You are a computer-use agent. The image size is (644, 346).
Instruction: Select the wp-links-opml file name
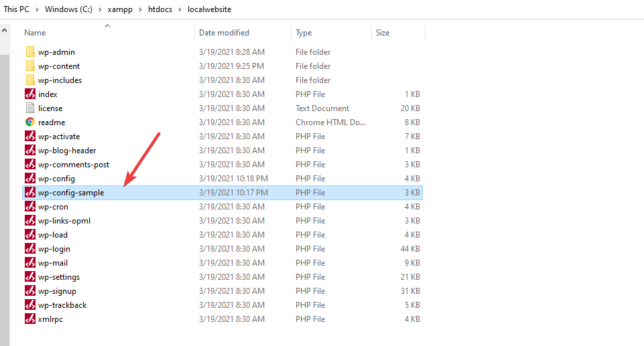[x=64, y=221]
